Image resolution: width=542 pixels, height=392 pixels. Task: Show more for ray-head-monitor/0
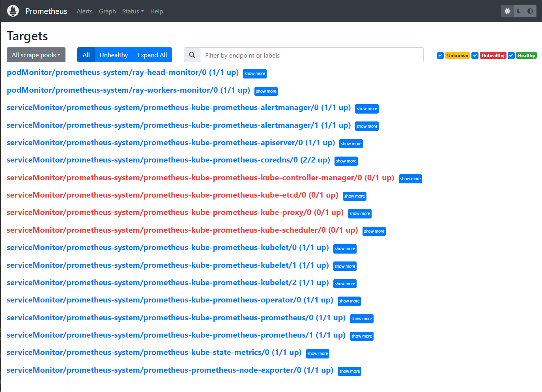pyautogui.click(x=255, y=74)
